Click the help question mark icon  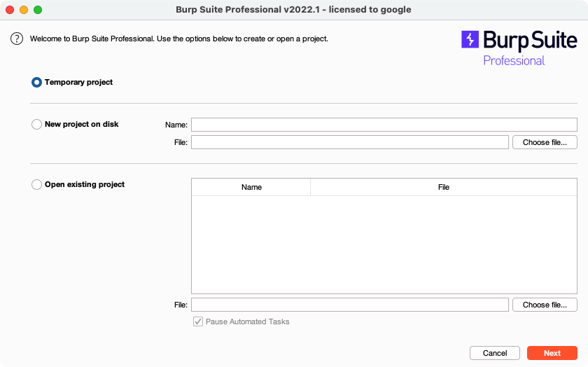[x=17, y=39]
